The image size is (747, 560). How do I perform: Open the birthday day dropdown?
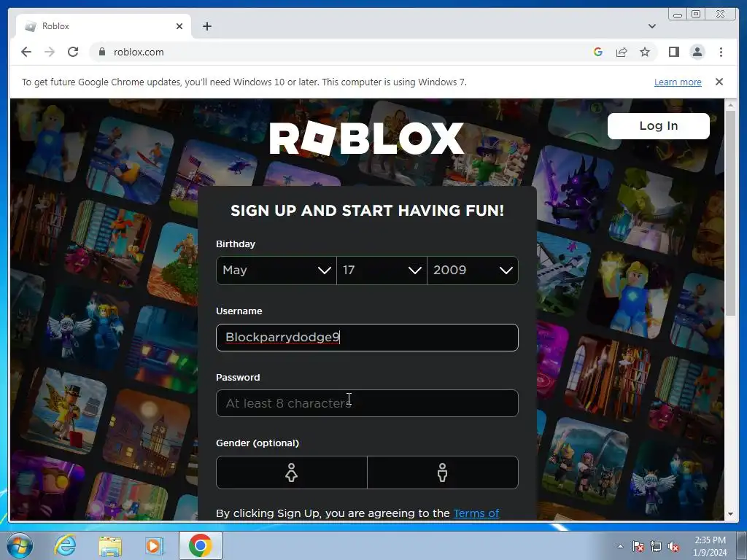[x=382, y=271]
